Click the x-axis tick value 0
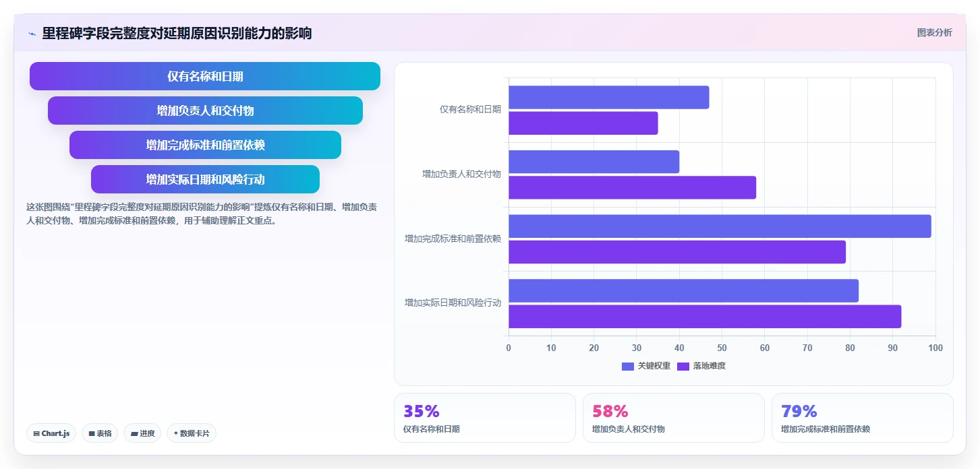 pos(509,348)
